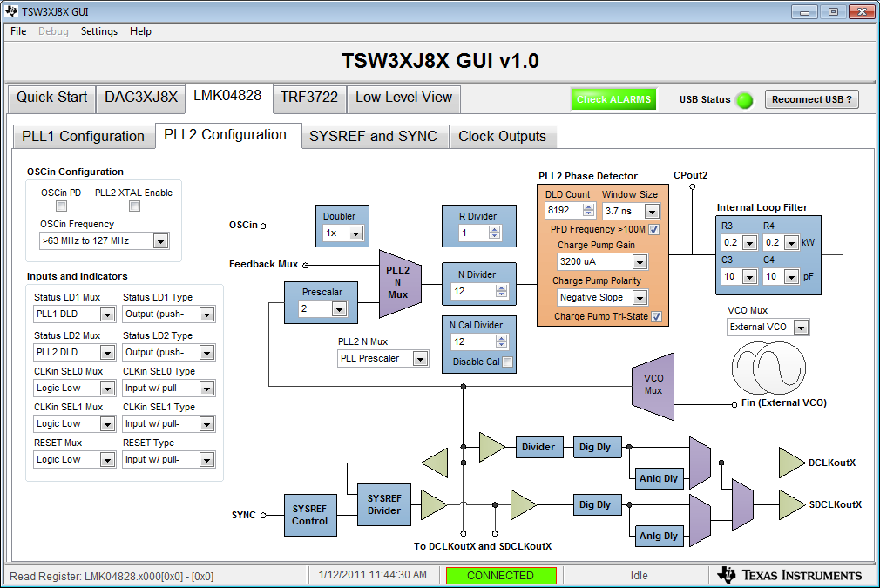Image resolution: width=880 pixels, height=588 pixels.
Task: Switch to the TRF3722 tab
Action: pyautogui.click(x=309, y=98)
